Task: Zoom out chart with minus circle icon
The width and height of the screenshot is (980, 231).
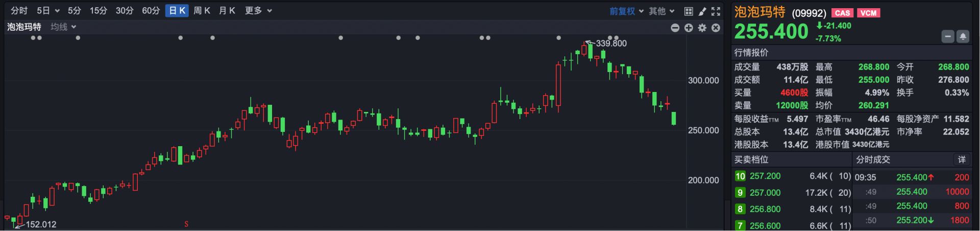Action: (675, 28)
